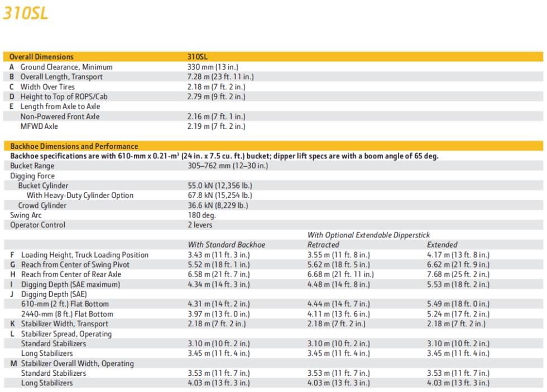Screen dimensions: 547x392
Task: Click Non-Powered Front Axle row label
Action: pyautogui.click(x=60, y=117)
